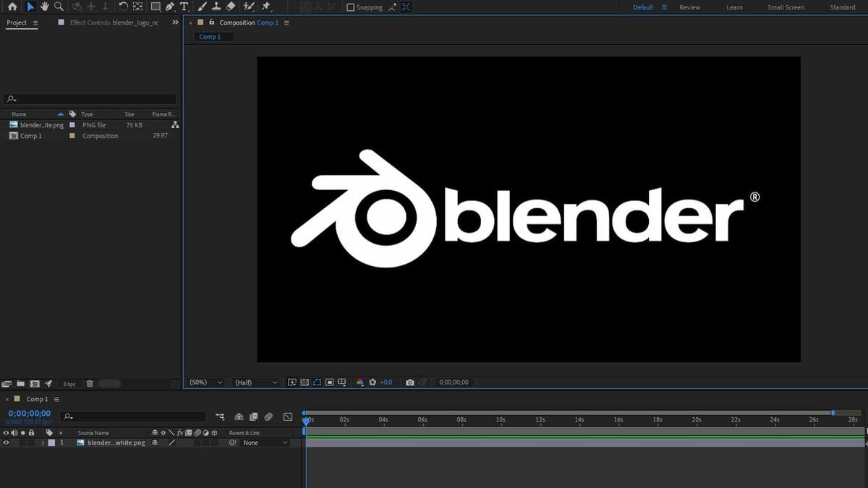Click the Home icon in the toolbar

[x=12, y=7]
